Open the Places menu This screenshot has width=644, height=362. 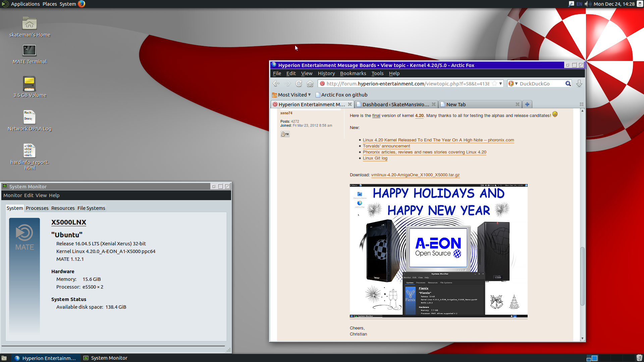point(50,4)
